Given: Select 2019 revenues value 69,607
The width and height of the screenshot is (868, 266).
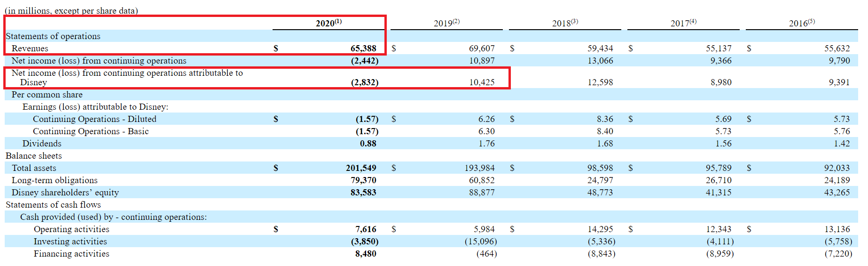Looking at the screenshot, I should (482, 48).
